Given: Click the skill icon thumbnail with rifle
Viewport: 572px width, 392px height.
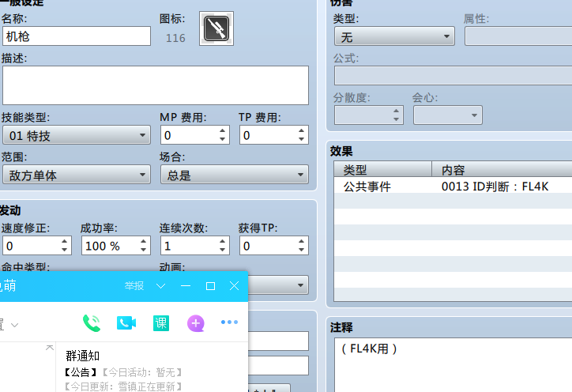Looking at the screenshot, I should pos(216,28).
